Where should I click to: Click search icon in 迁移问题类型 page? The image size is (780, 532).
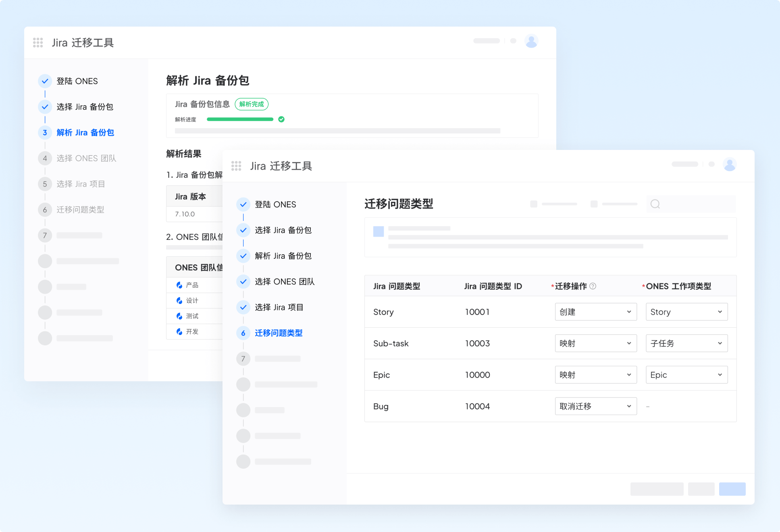[655, 204]
